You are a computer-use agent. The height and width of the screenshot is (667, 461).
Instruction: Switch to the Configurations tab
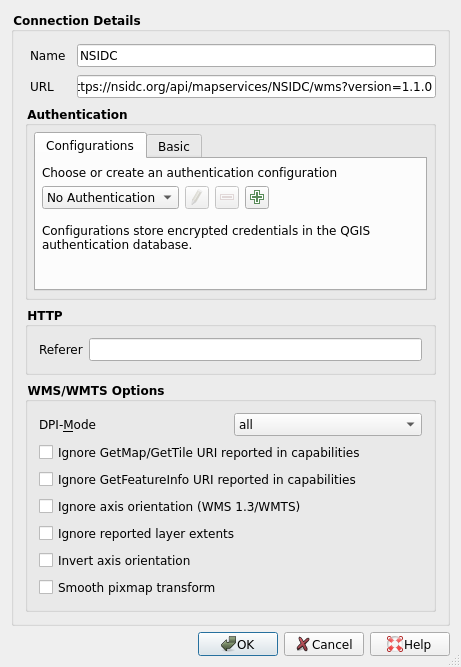click(x=90, y=145)
